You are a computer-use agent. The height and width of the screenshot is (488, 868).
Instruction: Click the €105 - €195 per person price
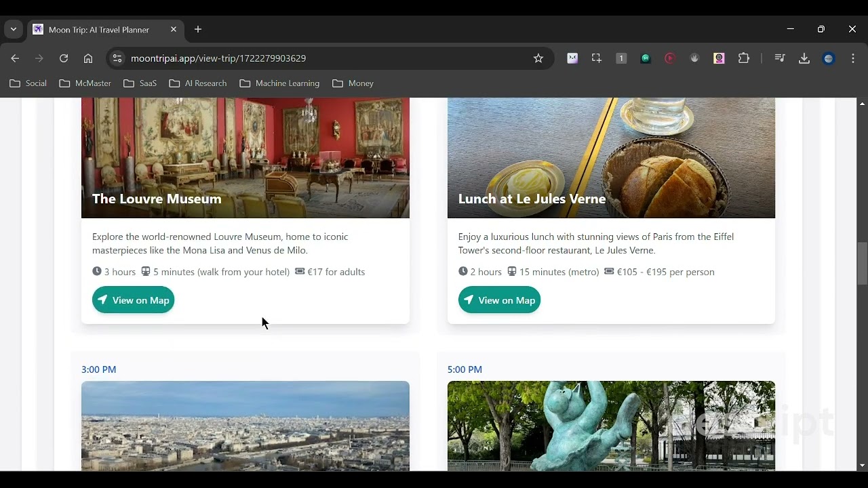coord(659,272)
